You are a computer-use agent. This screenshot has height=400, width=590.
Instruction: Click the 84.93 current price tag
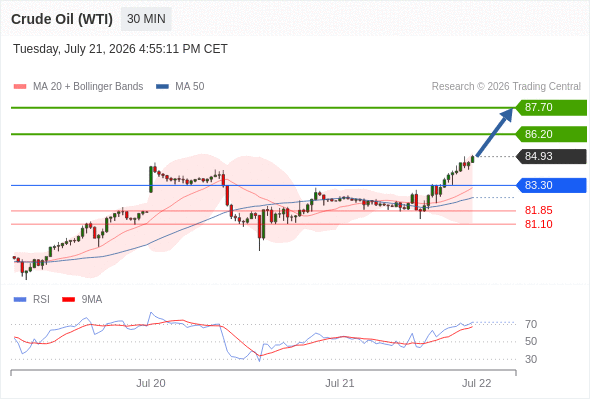click(551, 156)
